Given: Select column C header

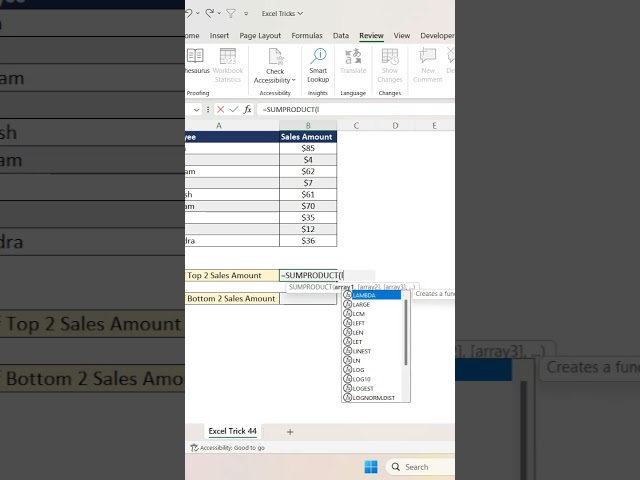Looking at the screenshot, I should tap(356, 126).
